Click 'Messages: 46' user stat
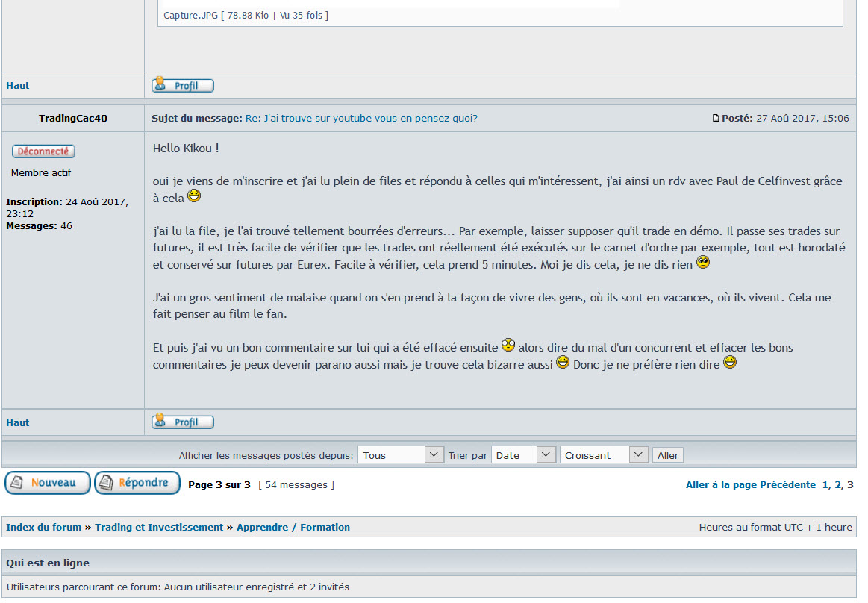The width and height of the screenshot is (868, 603). tap(40, 226)
